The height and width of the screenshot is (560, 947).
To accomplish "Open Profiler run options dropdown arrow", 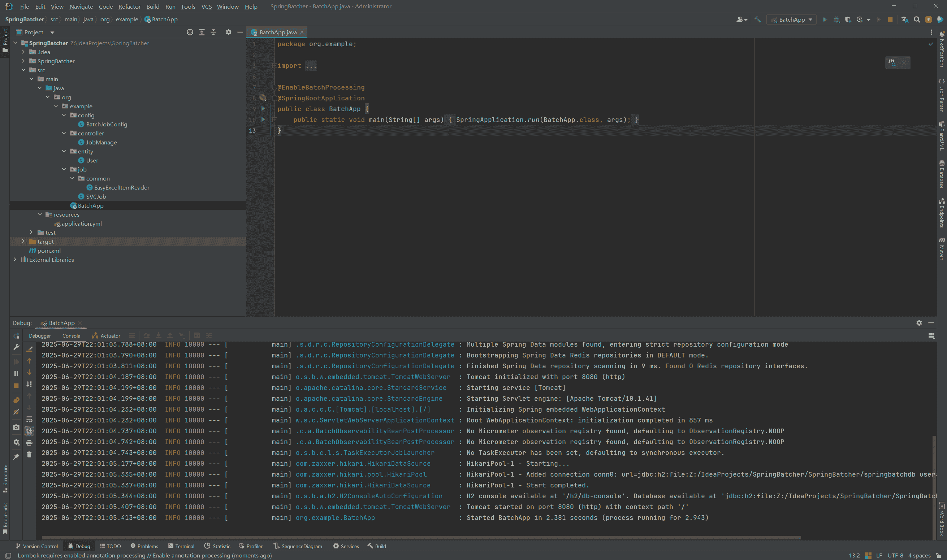I will pos(869,20).
